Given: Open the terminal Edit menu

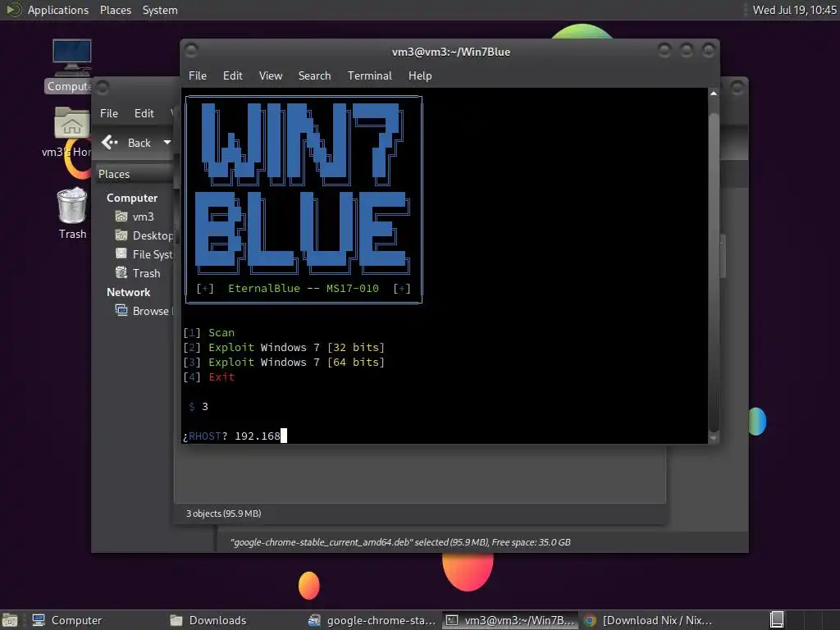Looking at the screenshot, I should [232, 75].
